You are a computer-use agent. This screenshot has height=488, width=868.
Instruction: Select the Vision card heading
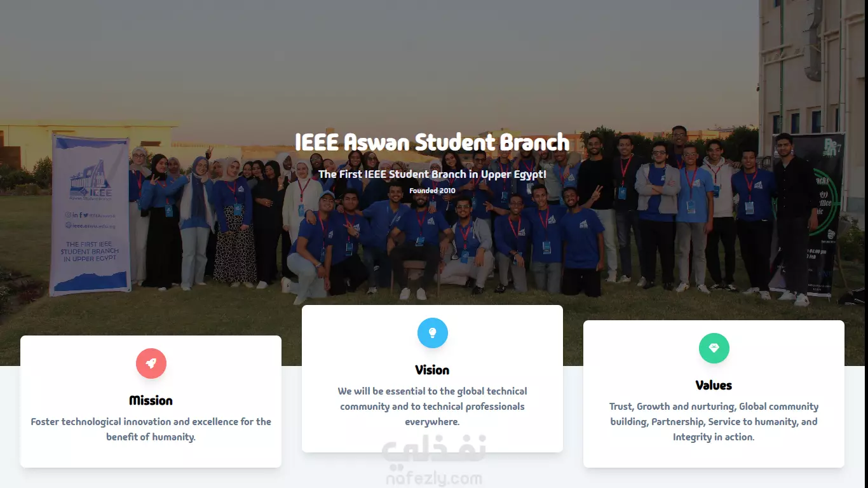click(x=432, y=370)
